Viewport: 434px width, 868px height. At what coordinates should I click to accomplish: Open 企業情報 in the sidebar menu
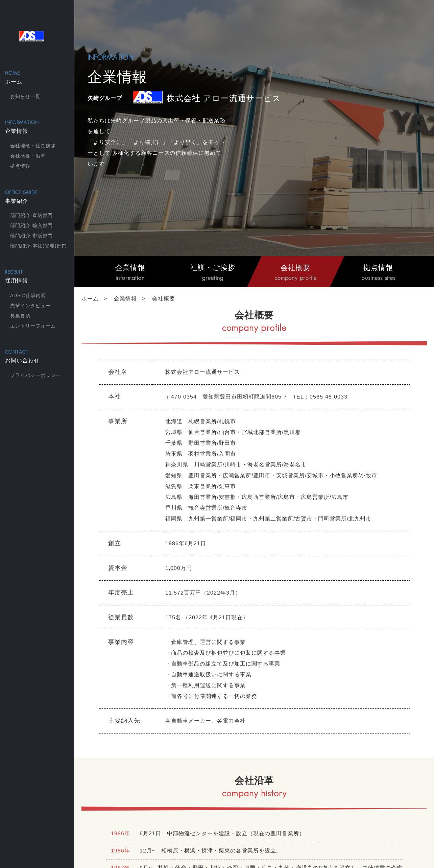(16, 131)
